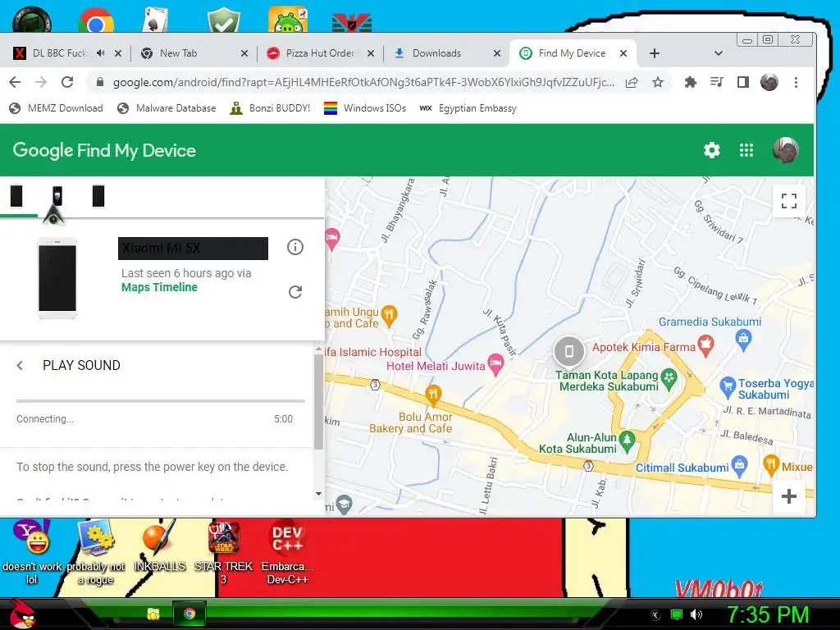Screen dimensions: 840x630
Task: Refresh the device location
Action: tap(295, 292)
